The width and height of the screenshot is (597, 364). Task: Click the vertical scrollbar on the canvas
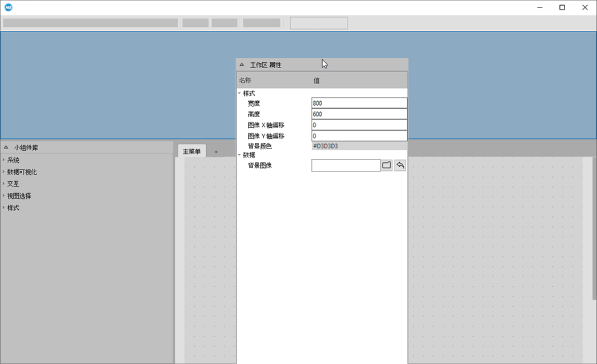coord(594,229)
